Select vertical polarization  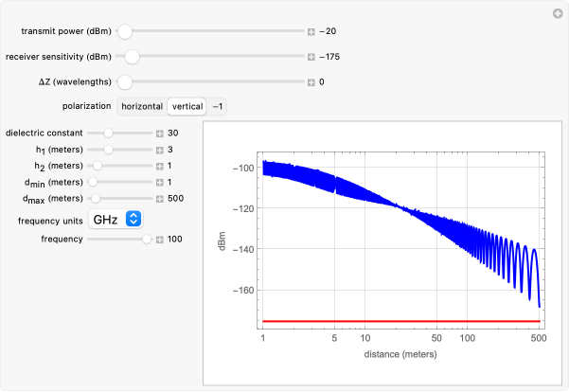click(x=187, y=107)
